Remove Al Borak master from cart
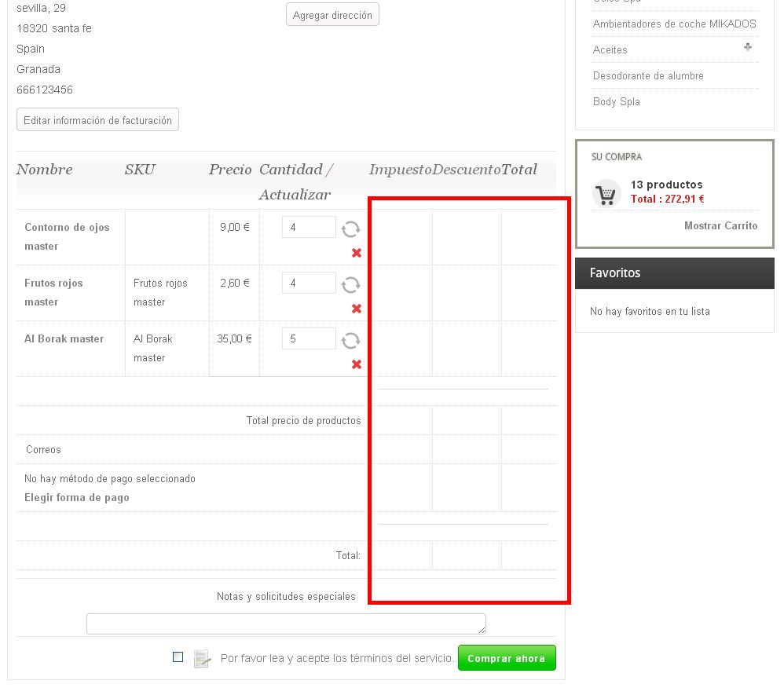Image resolution: width=784 pixels, height=695 pixels. [x=357, y=364]
